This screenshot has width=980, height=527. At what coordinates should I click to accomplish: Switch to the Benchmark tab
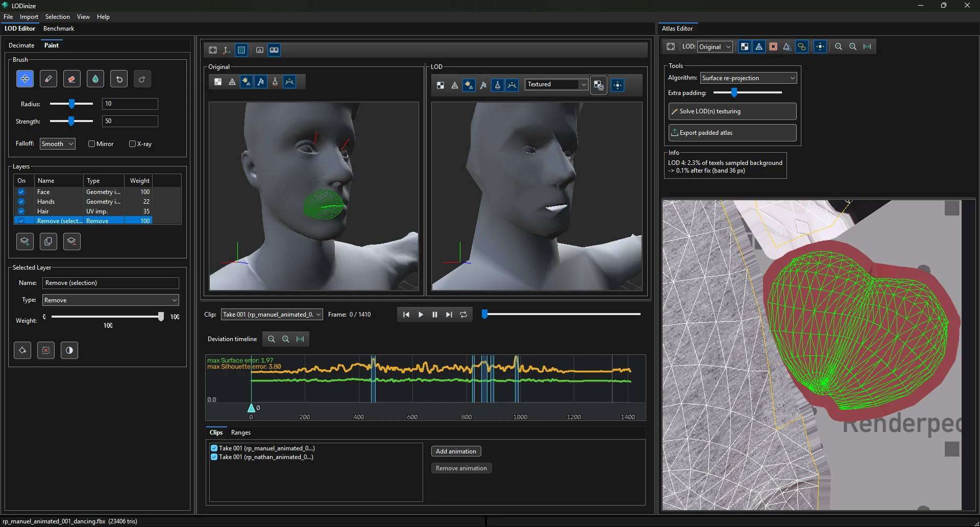click(59, 29)
